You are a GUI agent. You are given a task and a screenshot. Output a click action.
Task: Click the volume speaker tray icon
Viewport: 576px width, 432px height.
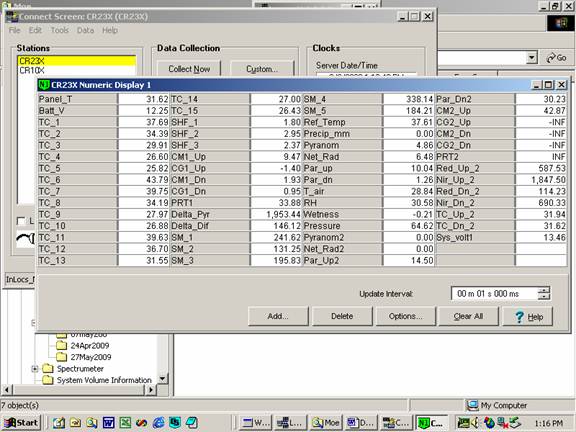pyautogui.click(x=476, y=423)
